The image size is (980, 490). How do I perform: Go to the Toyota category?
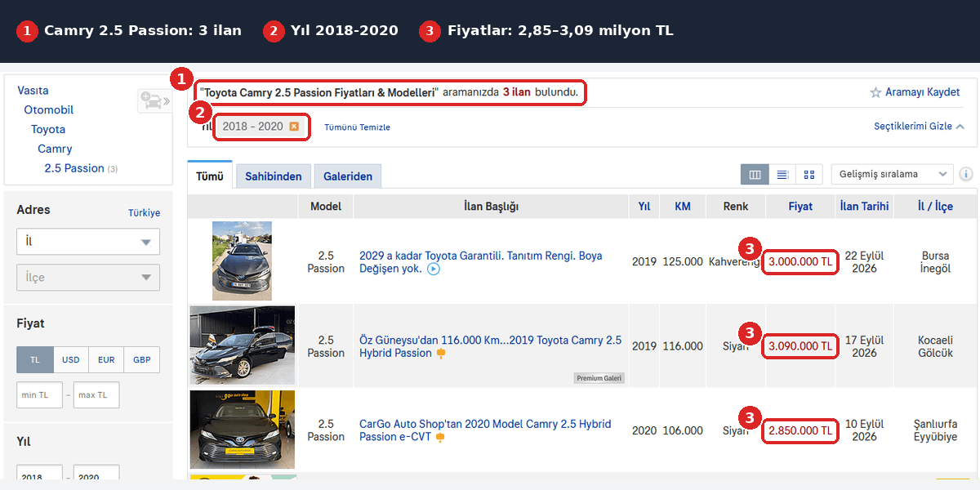pyautogui.click(x=48, y=130)
